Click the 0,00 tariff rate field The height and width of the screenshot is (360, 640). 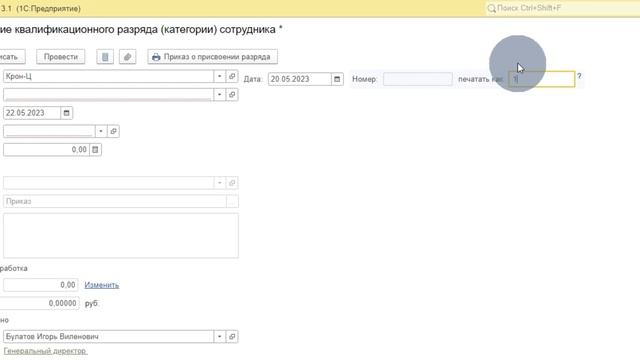pos(46,150)
